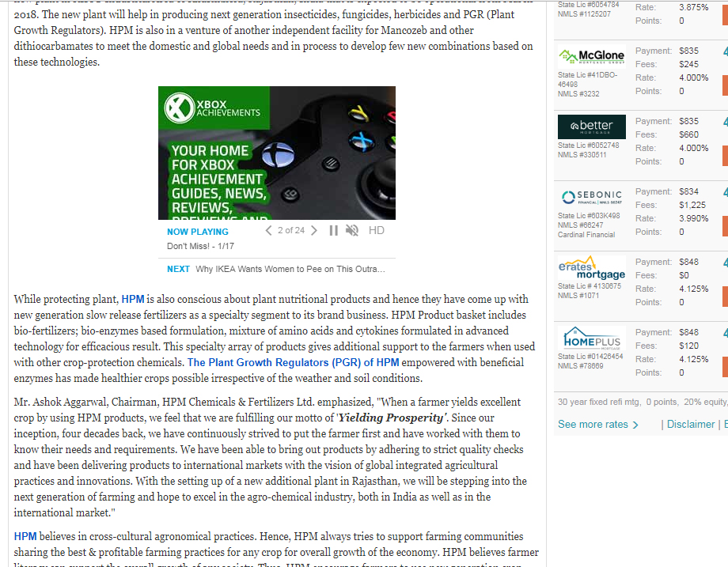This screenshot has height=567, width=728.
Task: Click the Don't Miss! - 1/17 caption
Action: pos(200,247)
